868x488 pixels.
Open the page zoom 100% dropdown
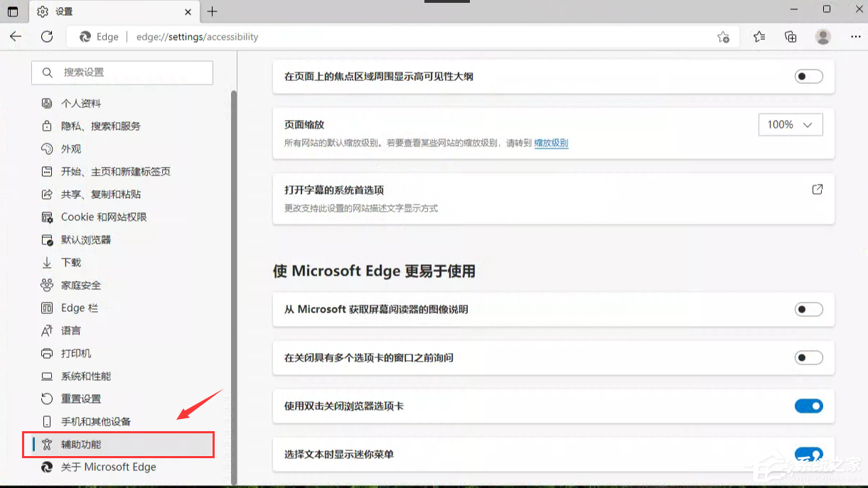(790, 125)
